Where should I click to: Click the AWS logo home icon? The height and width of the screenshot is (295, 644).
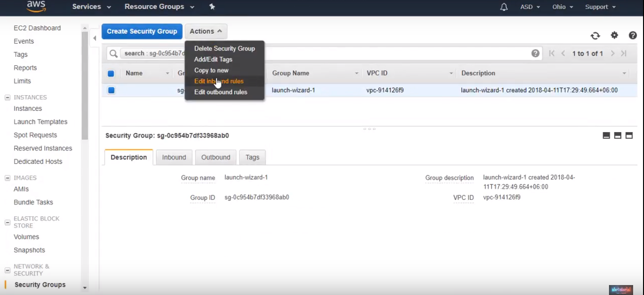coord(36,6)
